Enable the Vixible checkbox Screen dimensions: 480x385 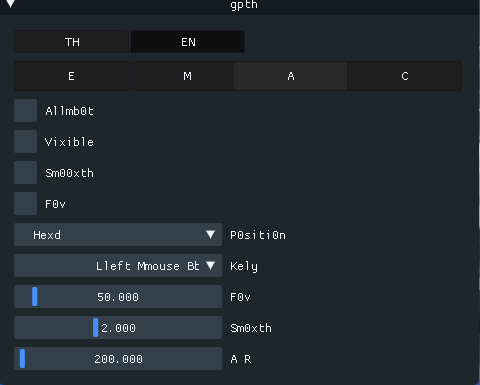(x=25, y=141)
